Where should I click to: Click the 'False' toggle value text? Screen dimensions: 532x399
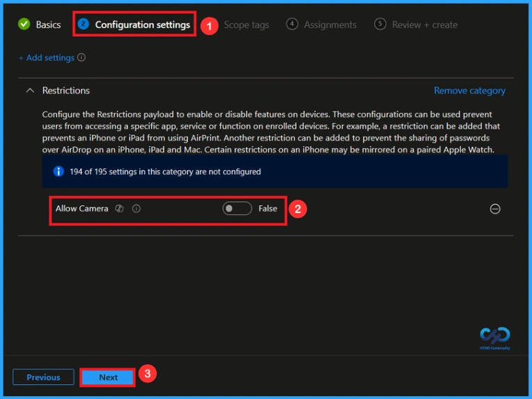click(267, 208)
